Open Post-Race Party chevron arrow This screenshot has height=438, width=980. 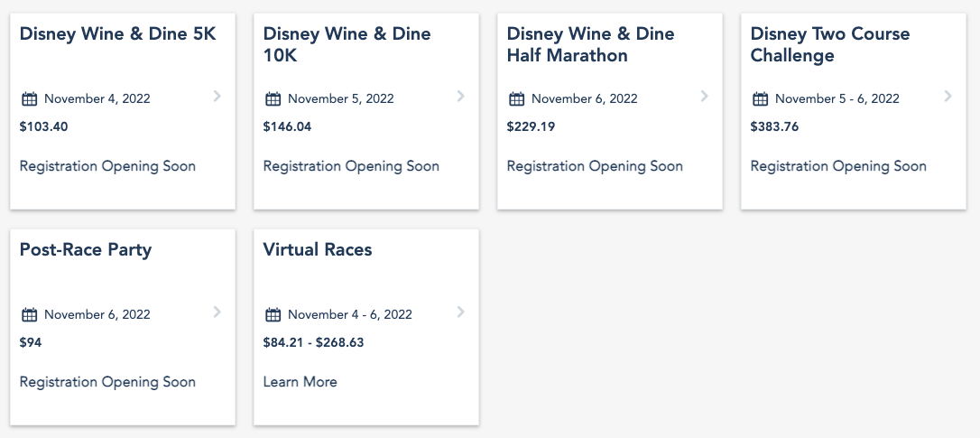pos(217,312)
